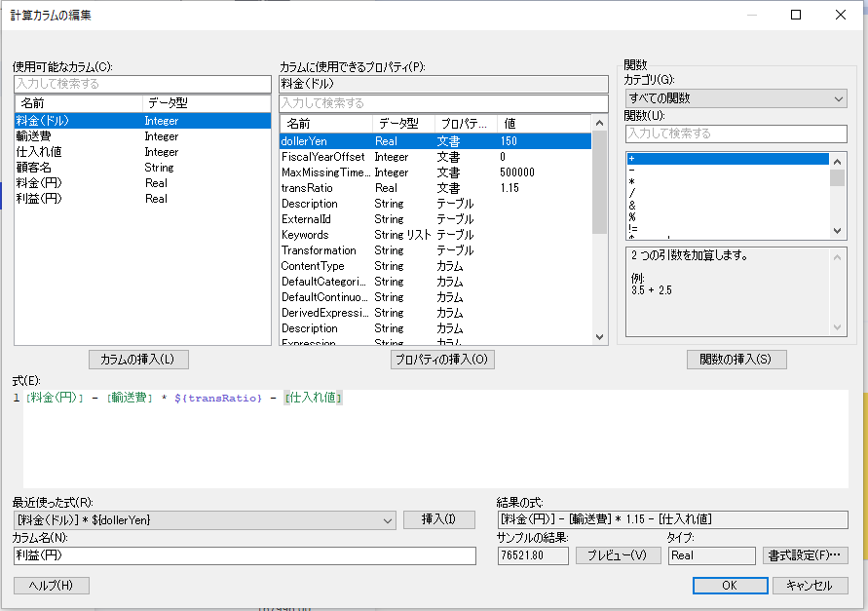Screen dimensions: 868x611
Task: Open the カテゴリ すべての関数 dropdown
Action: tap(736, 98)
